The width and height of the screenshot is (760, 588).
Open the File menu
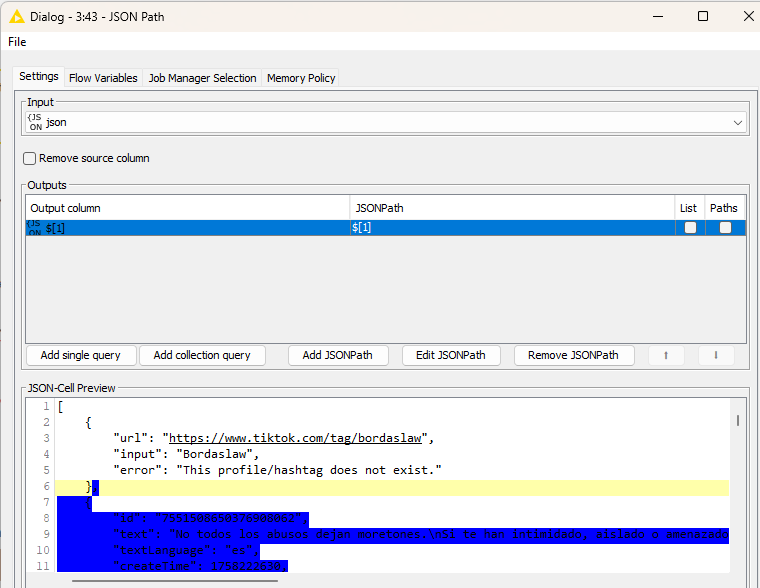point(17,42)
